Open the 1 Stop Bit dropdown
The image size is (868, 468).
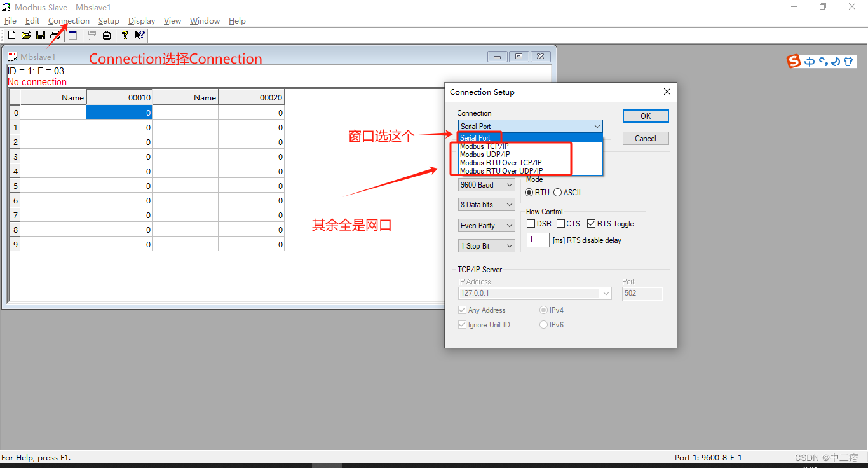click(x=487, y=246)
